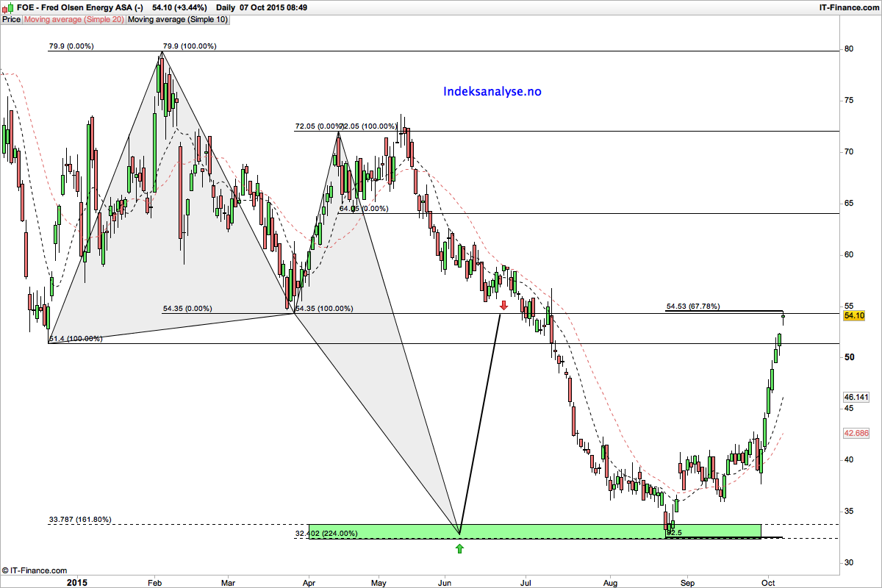
Task: Click the 35 price axis value
Action: (848, 512)
